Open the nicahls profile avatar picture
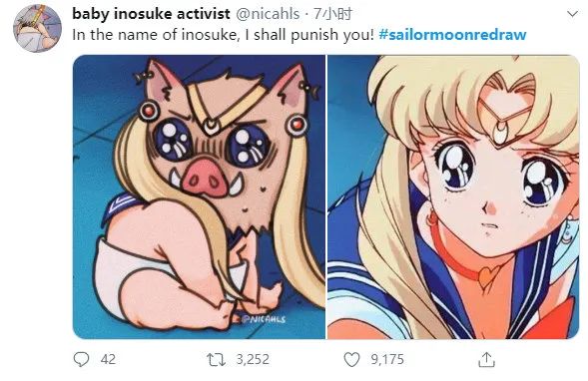Image resolution: width=588 pixels, height=381 pixels. [38, 29]
